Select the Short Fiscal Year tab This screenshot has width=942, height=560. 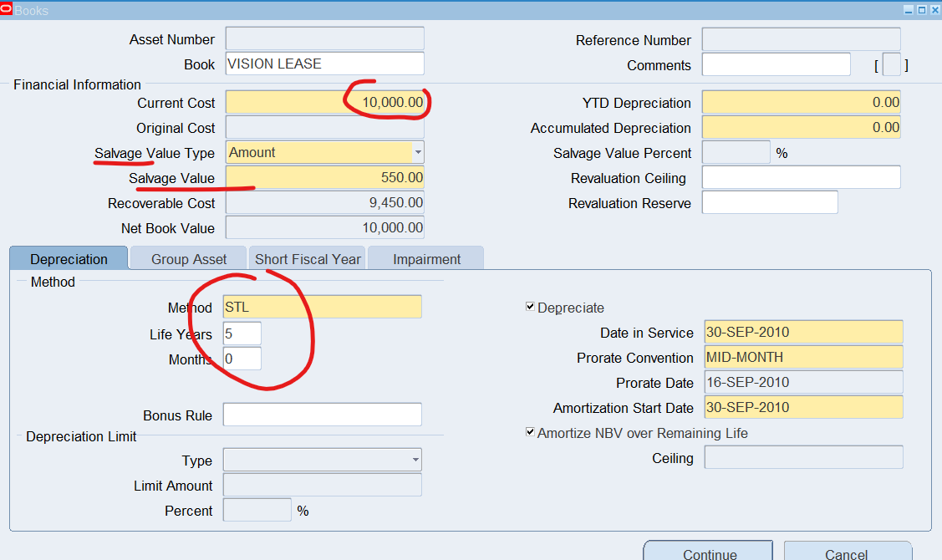pos(308,259)
